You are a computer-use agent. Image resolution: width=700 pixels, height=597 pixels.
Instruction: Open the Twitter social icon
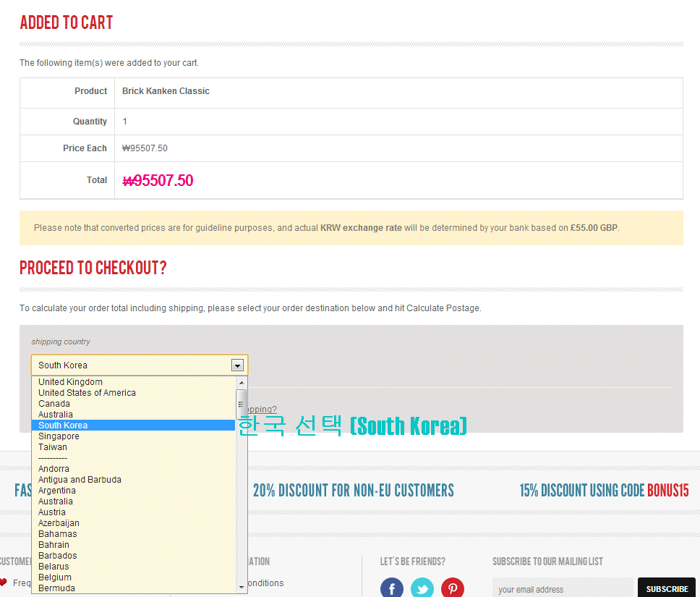[x=422, y=588]
